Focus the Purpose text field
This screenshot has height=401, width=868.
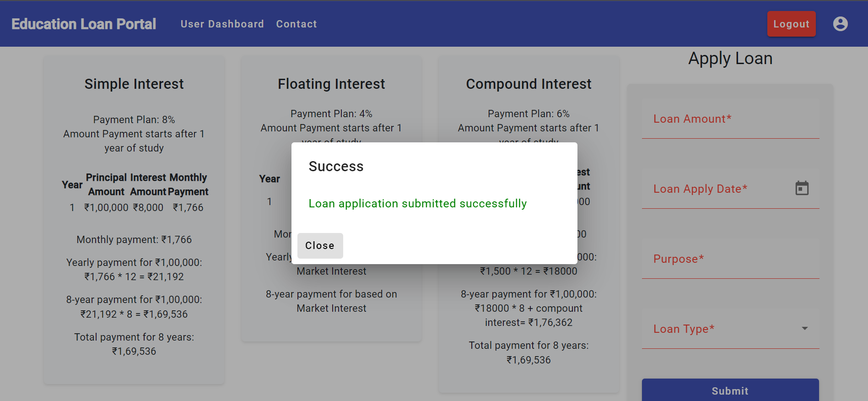pyautogui.click(x=729, y=261)
